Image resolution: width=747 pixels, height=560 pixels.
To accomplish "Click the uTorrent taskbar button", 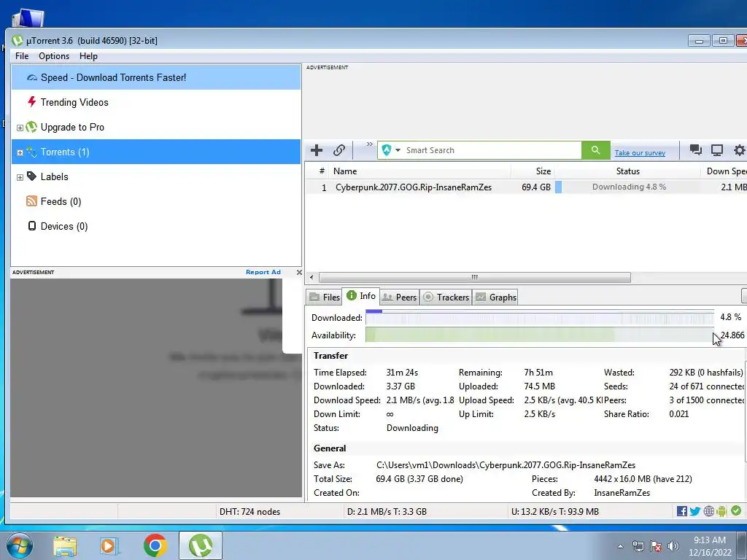I will click(201, 545).
